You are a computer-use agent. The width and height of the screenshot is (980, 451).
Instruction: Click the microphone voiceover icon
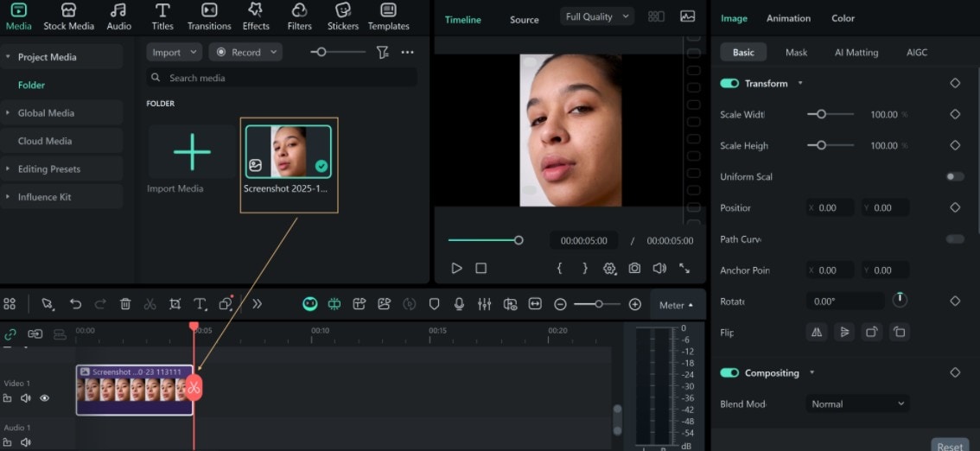pos(460,304)
